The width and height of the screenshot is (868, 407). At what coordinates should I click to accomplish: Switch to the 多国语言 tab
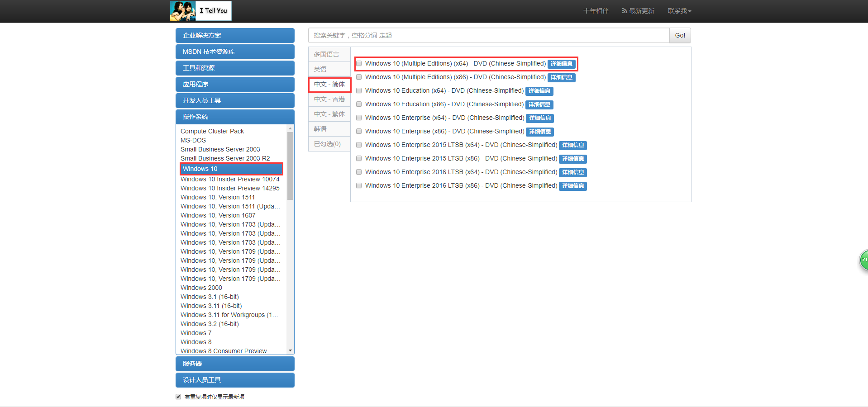(329, 54)
